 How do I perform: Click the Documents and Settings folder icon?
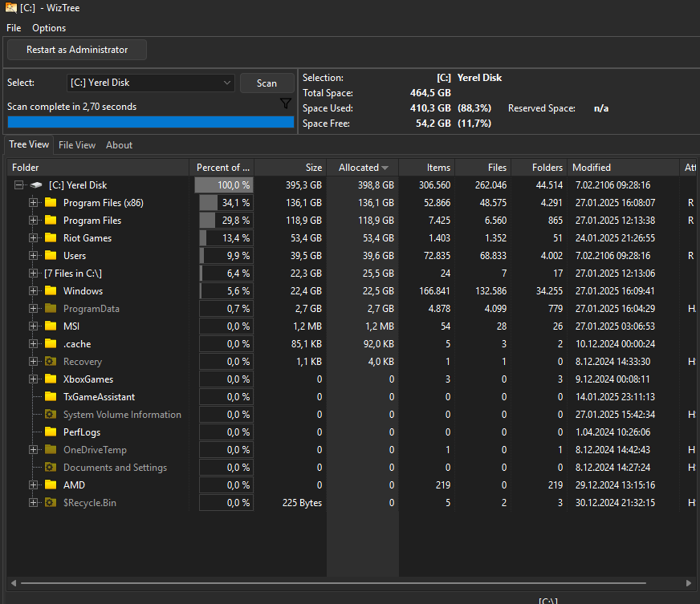point(51,467)
